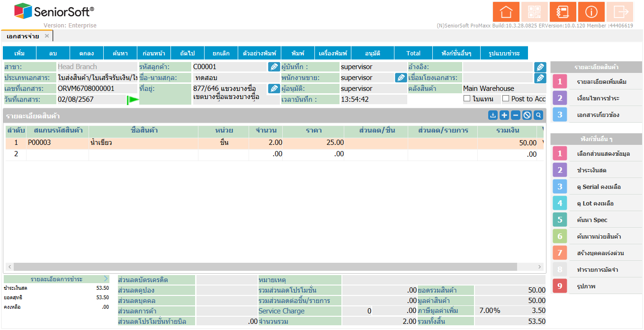Click the search magnifier icon in item grid
The height and width of the screenshot is (330, 644).
click(x=538, y=115)
